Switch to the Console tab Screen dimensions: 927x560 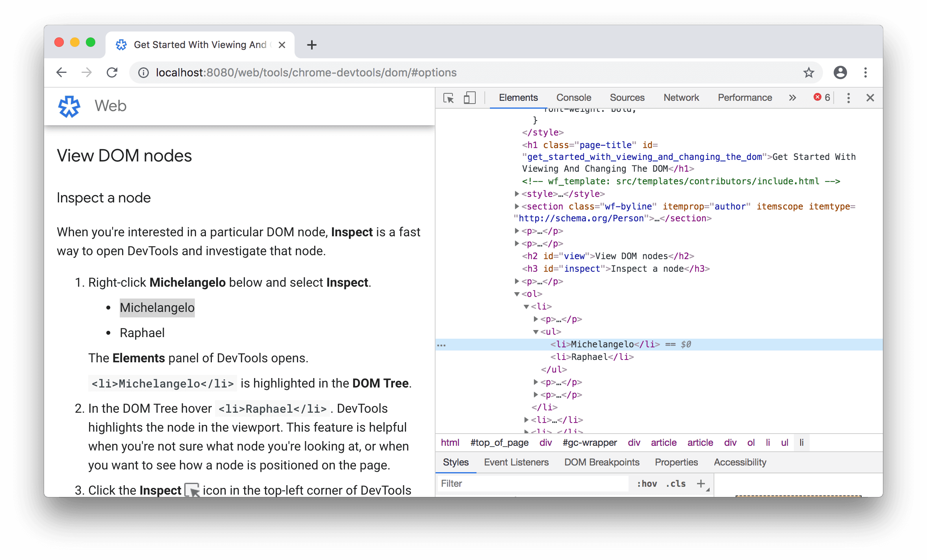pos(573,96)
